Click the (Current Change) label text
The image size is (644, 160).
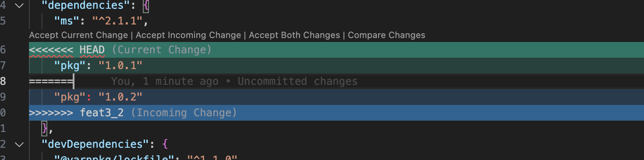point(162,50)
